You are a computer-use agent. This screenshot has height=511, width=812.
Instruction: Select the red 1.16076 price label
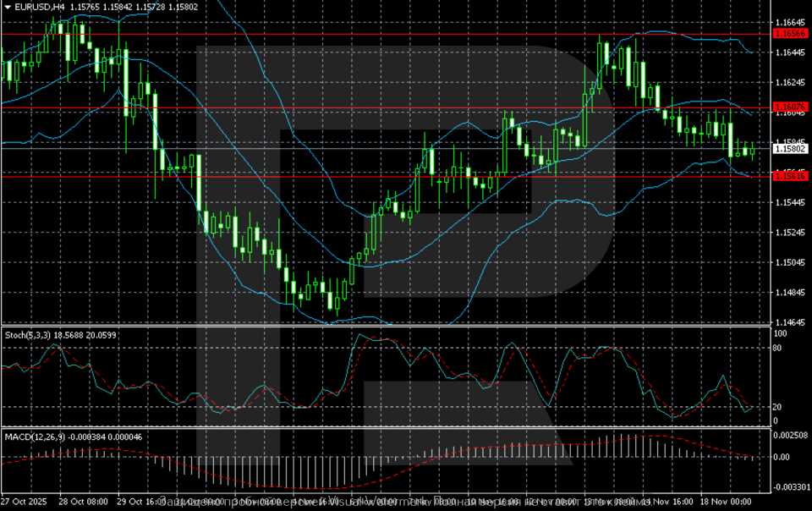coord(791,107)
